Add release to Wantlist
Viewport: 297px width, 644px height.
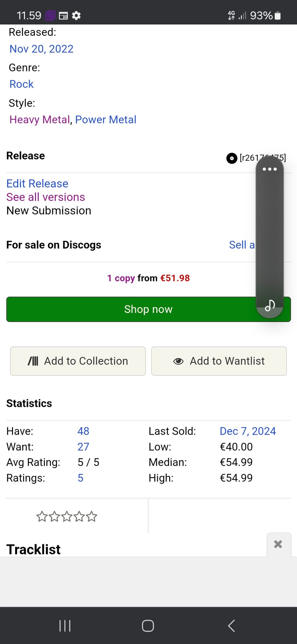(x=219, y=361)
